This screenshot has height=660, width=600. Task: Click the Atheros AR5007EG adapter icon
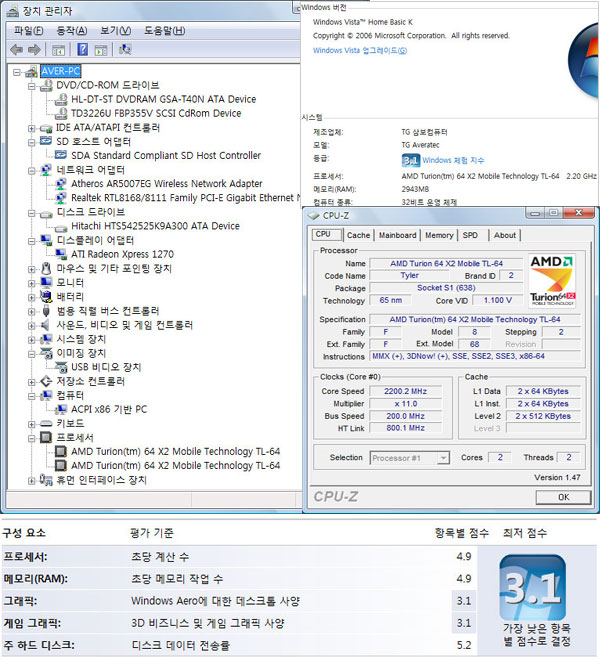tap(61, 184)
